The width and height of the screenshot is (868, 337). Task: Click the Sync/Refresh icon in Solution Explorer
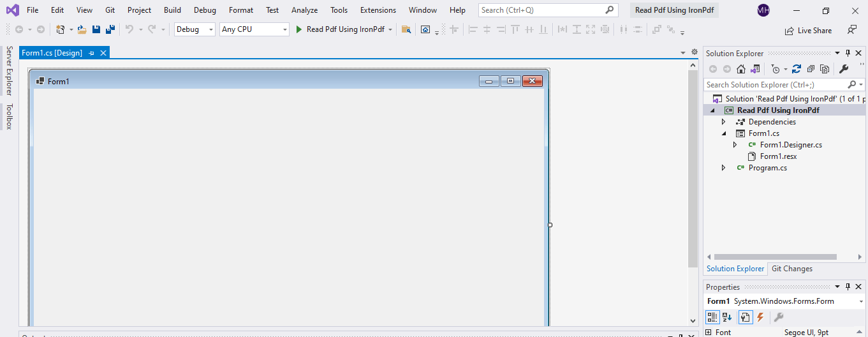[x=796, y=69]
